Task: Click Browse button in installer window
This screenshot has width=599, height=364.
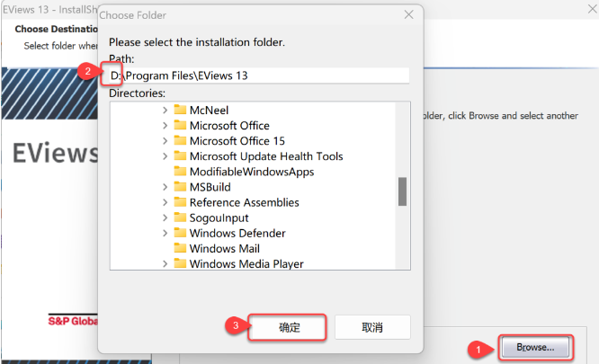Action: click(535, 347)
